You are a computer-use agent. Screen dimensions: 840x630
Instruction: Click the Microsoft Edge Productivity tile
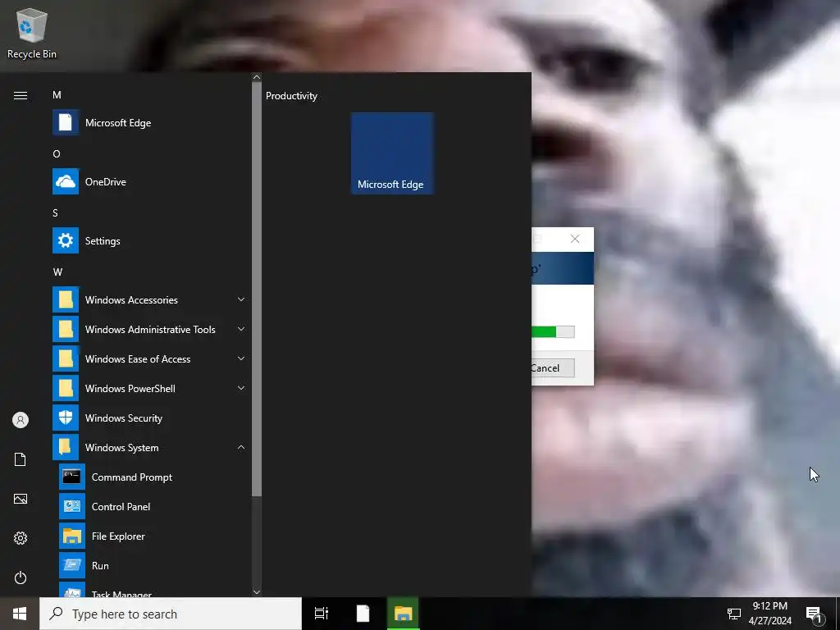tap(392, 153)
